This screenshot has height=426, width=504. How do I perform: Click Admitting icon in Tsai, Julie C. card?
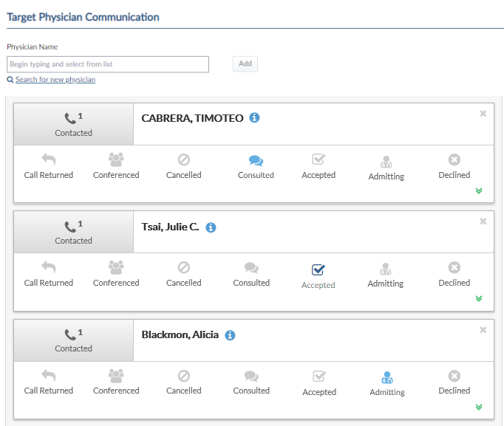pos(386,269)
